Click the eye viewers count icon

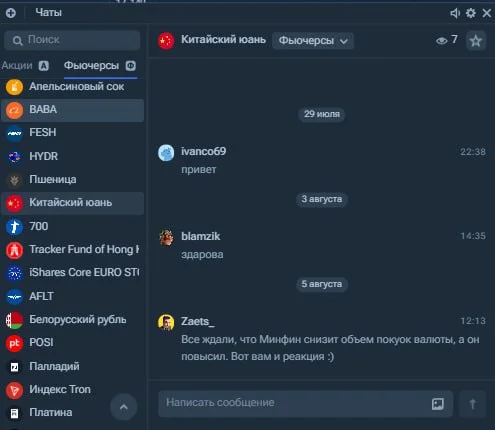pyautogui.click(x=441, y=41)
